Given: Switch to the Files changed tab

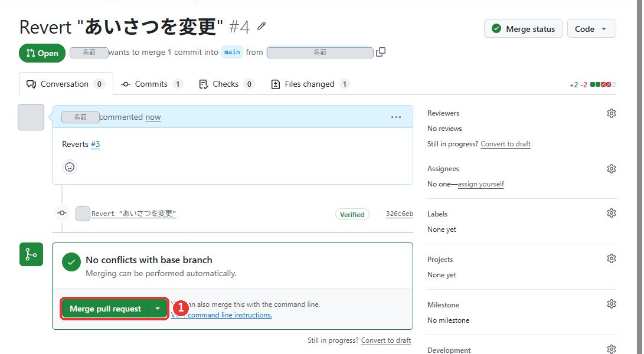Looking at the screenshot, I should [x=310, y=84].
